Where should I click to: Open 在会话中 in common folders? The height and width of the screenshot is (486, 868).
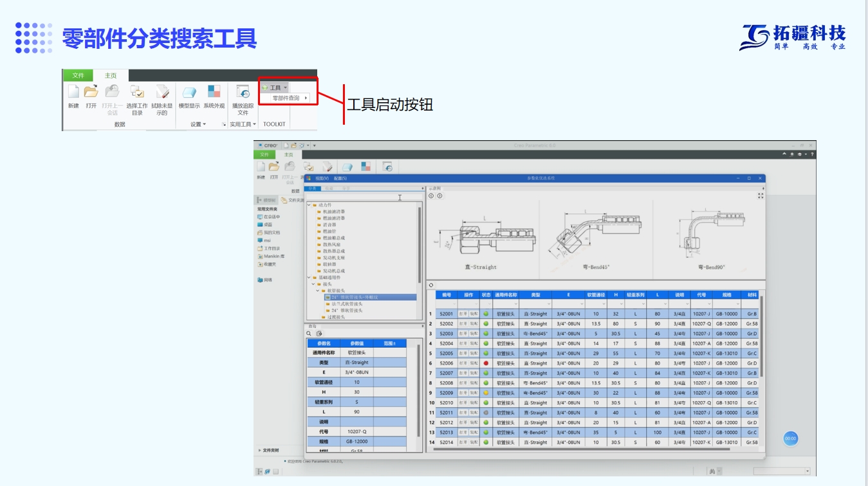268,217
